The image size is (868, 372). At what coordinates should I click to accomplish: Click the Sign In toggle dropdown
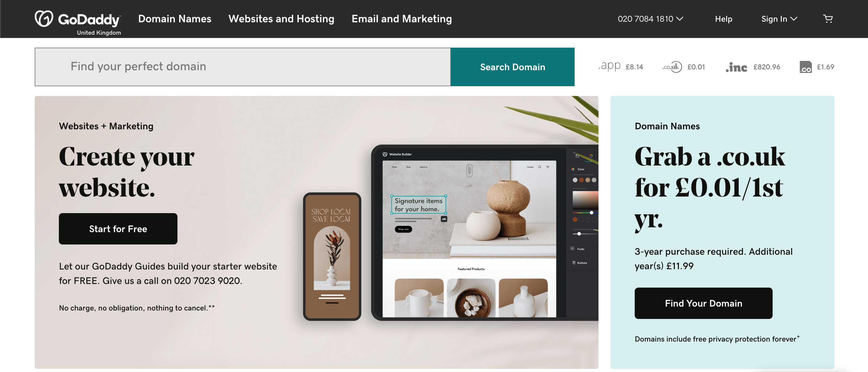(x=779, y=19)
